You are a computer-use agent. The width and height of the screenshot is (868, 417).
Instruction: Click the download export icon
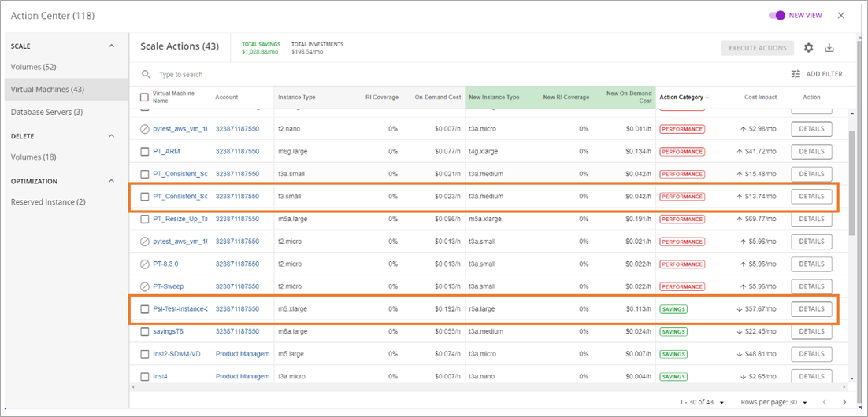point(829,48)
